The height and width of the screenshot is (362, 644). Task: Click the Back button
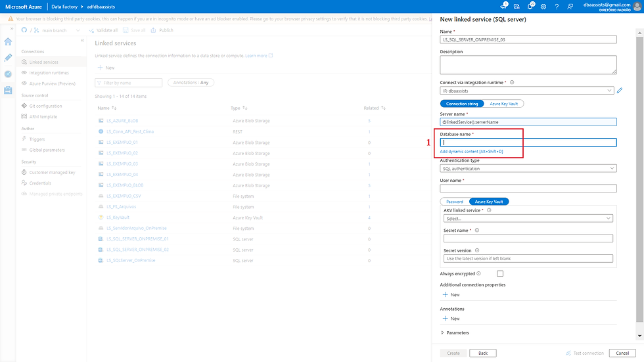coord(483,353)
